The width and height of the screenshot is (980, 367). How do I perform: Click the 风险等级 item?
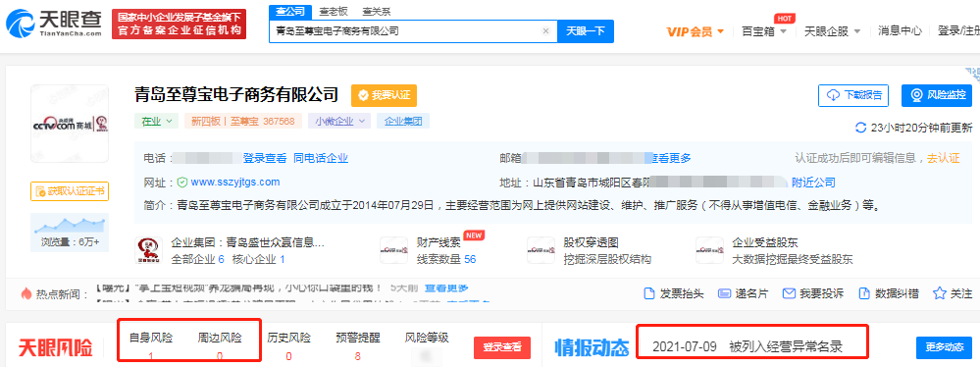coord(427,345)
